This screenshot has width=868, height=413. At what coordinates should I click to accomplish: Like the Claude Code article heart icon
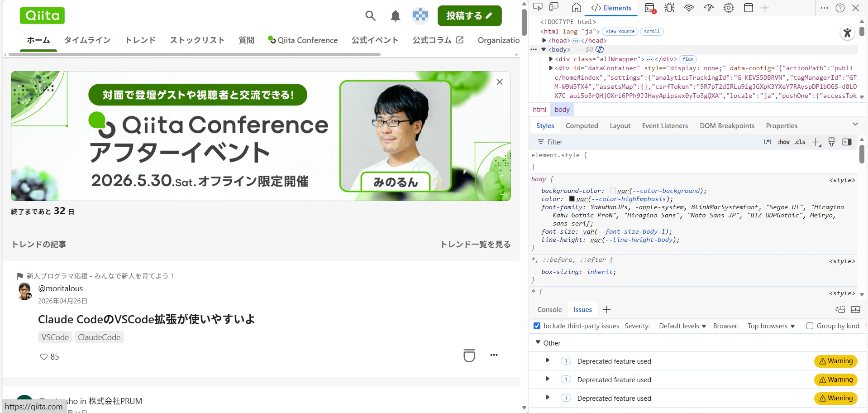click(x=44, y=357)
